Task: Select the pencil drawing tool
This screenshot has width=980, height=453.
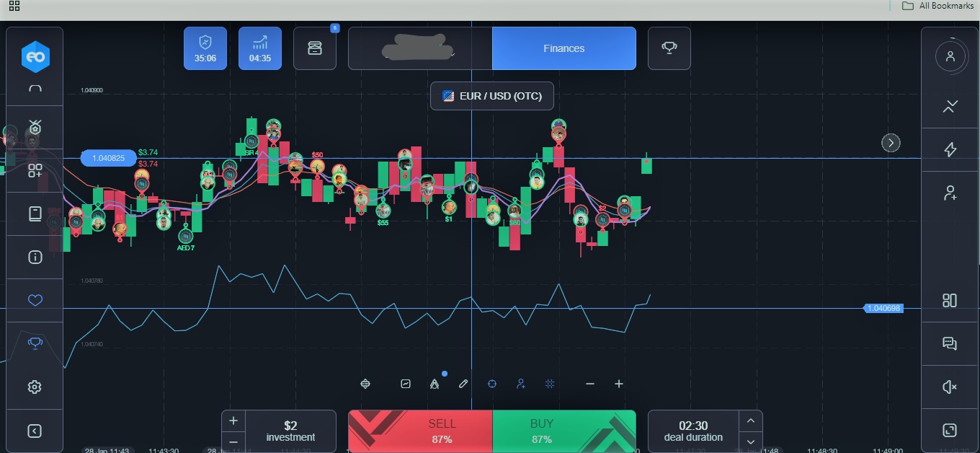Action: click(x=463, y=384)
